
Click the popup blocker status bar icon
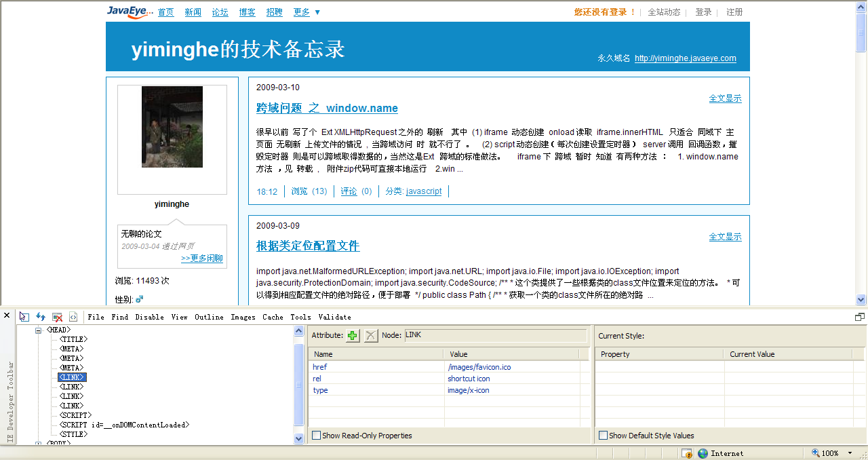coord(687,453)
